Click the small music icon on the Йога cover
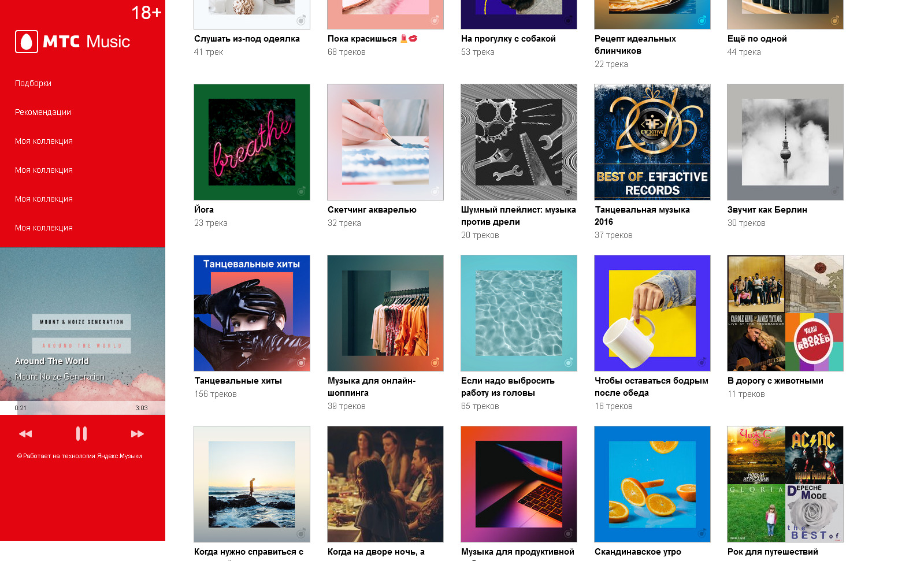This screenshot has width=924, height=561. [x=301, y=191]
